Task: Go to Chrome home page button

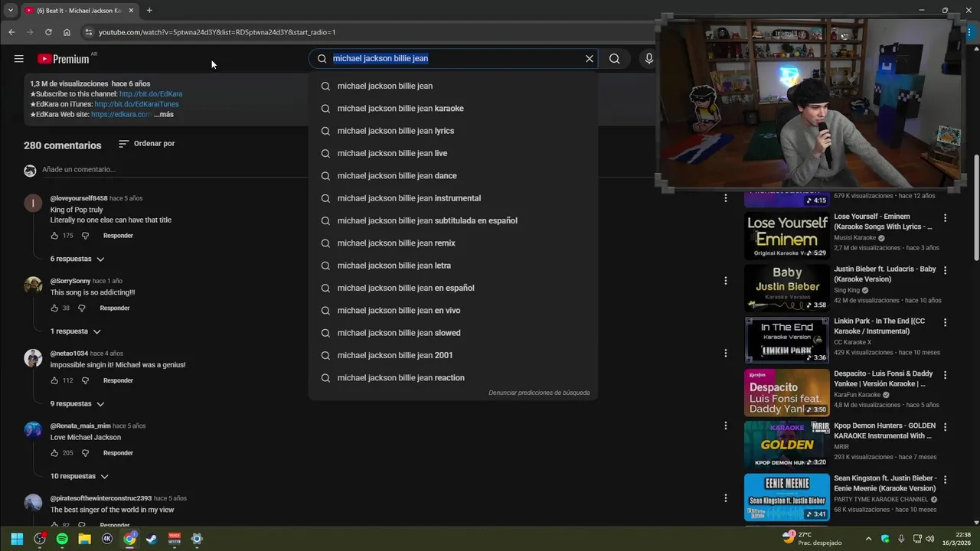Action: click(x=67, y=32)
